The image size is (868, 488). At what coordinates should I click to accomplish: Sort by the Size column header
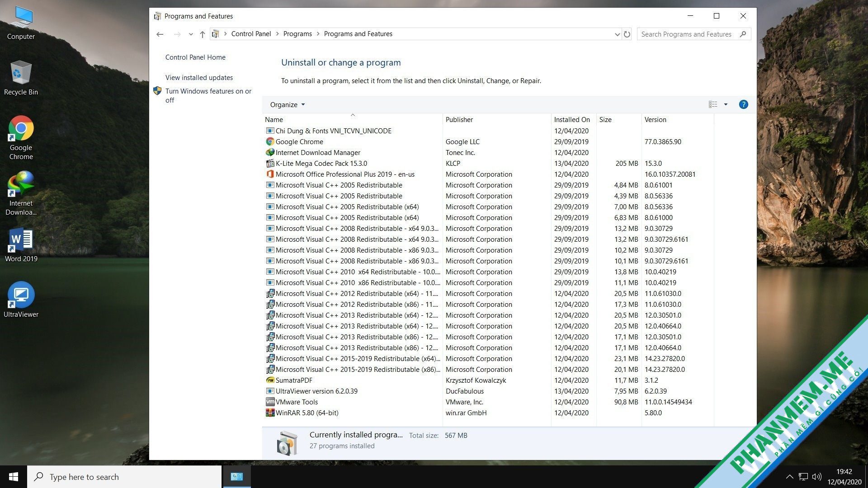[619, 119]
